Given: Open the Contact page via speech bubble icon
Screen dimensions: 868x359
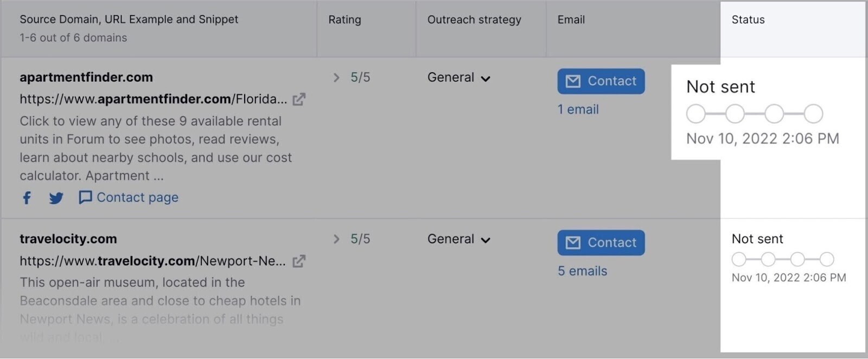Looking at the screenshot, I should [x=86, y=198].
